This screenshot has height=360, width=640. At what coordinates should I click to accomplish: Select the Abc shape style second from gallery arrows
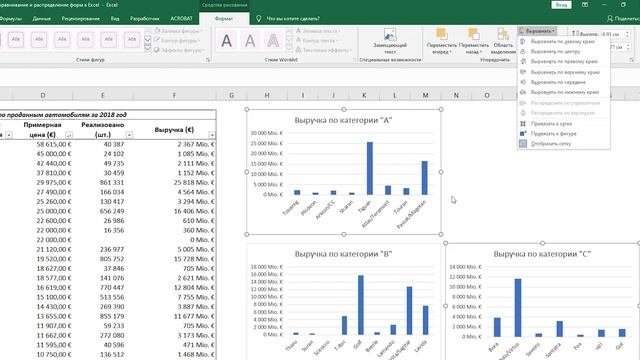point(109,40)
